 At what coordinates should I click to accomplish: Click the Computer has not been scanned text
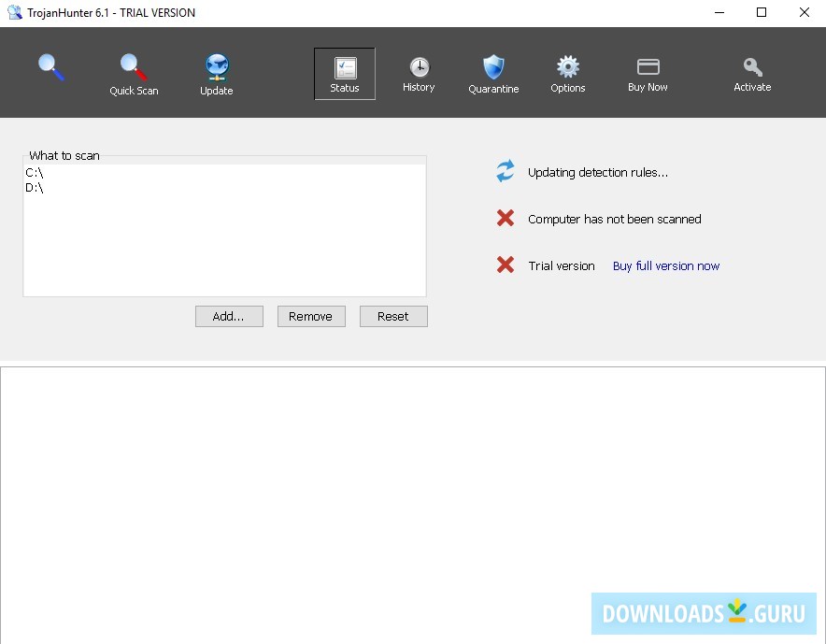point(614,220)
